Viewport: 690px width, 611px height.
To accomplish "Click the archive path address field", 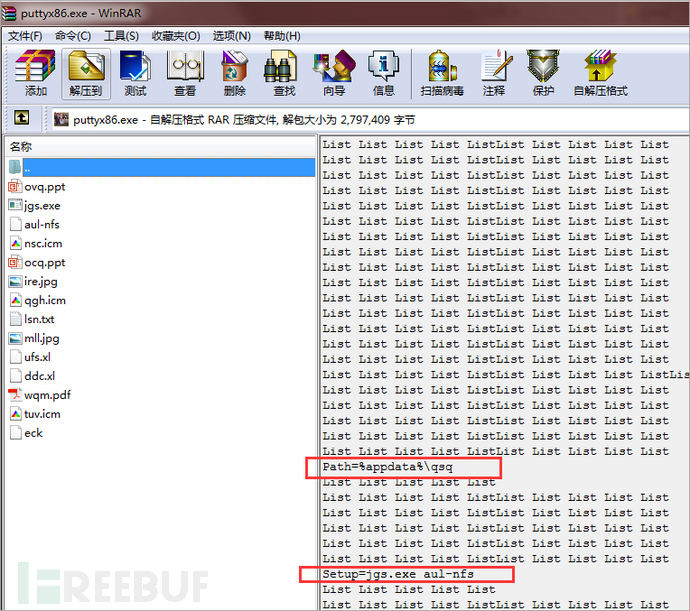I will tap(370, 119).
